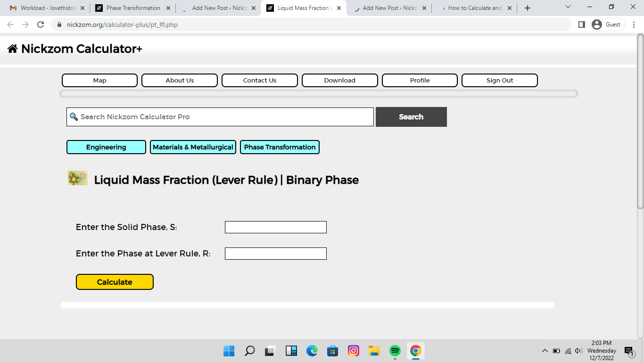Open the Windows Start menu
The image size is (644, 362).
[229, 351]
